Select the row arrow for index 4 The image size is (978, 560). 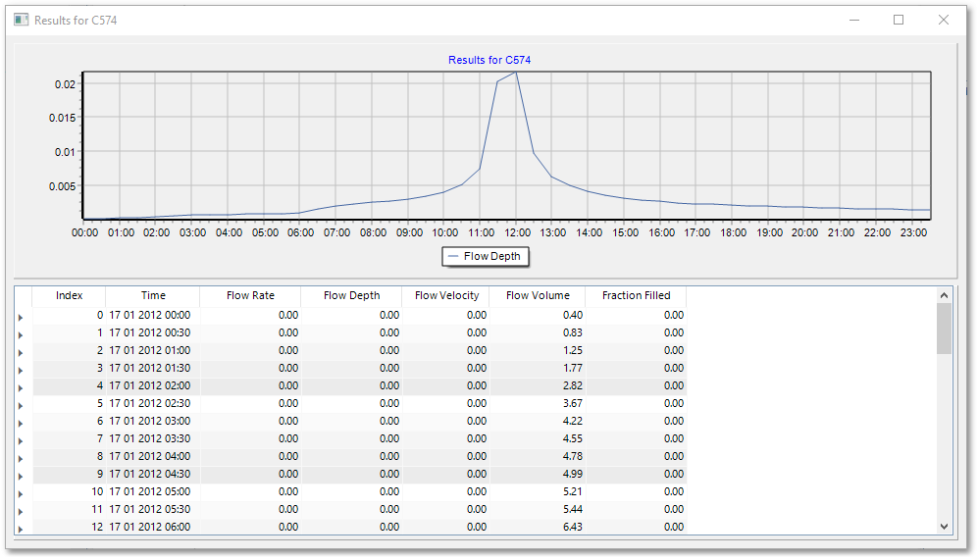click(21, 388)
